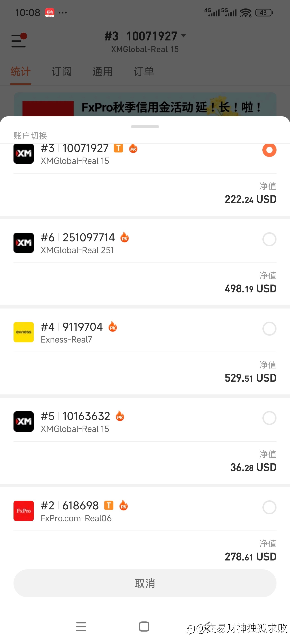This screenshot has height=644, width=290.
Task: Collapse the account dropdown arrow in header
Action: pos(183,36)
